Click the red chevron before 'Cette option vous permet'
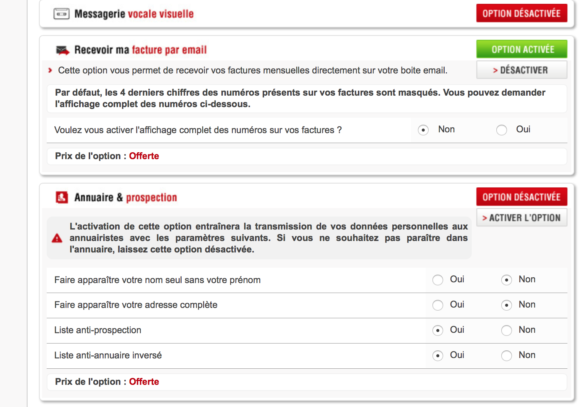The image size is (585, 407). pos(50,70)
